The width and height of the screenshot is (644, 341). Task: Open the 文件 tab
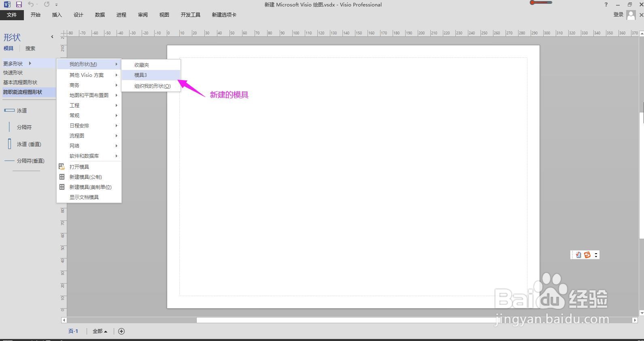[12, 15]
